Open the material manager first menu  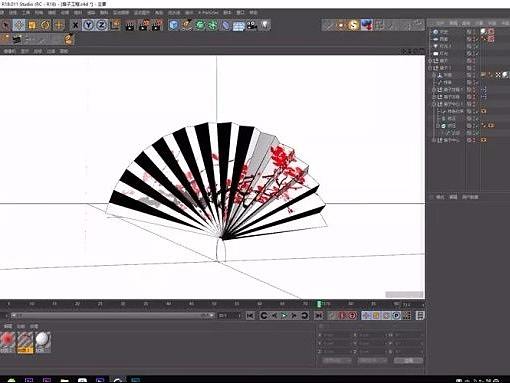point(8,326)
